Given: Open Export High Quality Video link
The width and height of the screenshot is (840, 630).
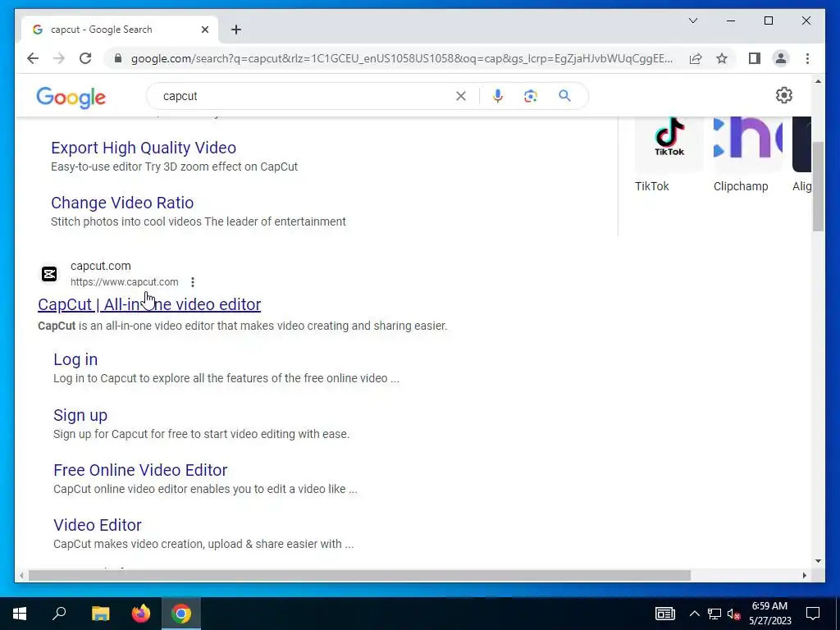Looking at the screenshot, I should [144, 148].
